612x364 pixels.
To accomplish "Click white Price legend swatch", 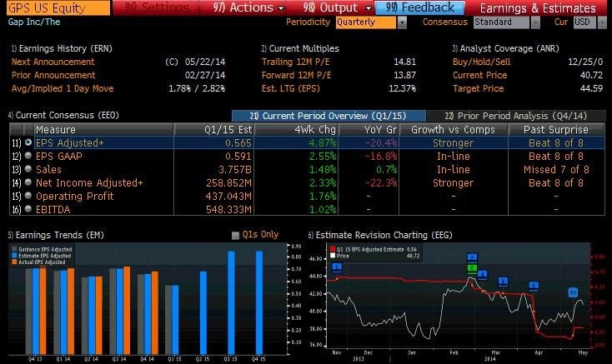I will point(333,256).
